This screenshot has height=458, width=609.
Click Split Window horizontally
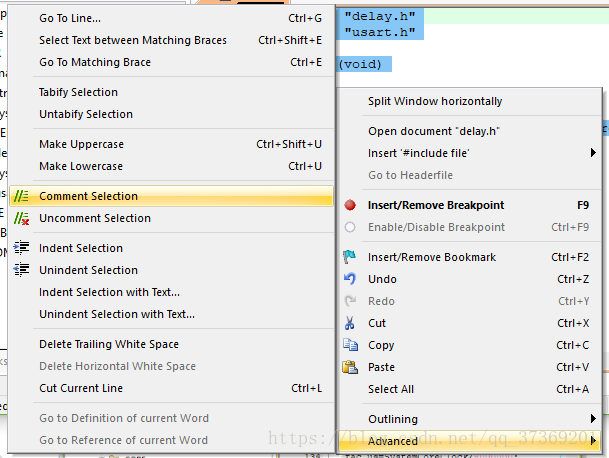tap(435, 101)
